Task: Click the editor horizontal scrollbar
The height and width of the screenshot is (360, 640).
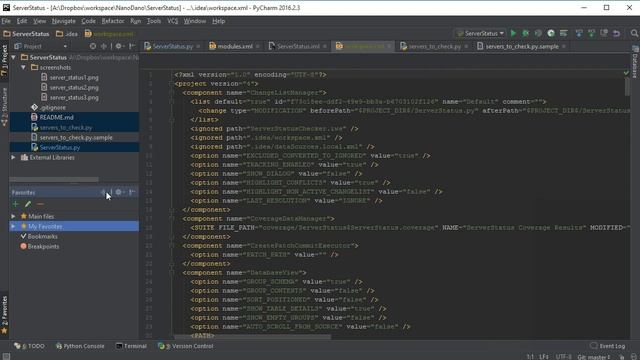Action: pyautogui.click(x=253, y=337)
